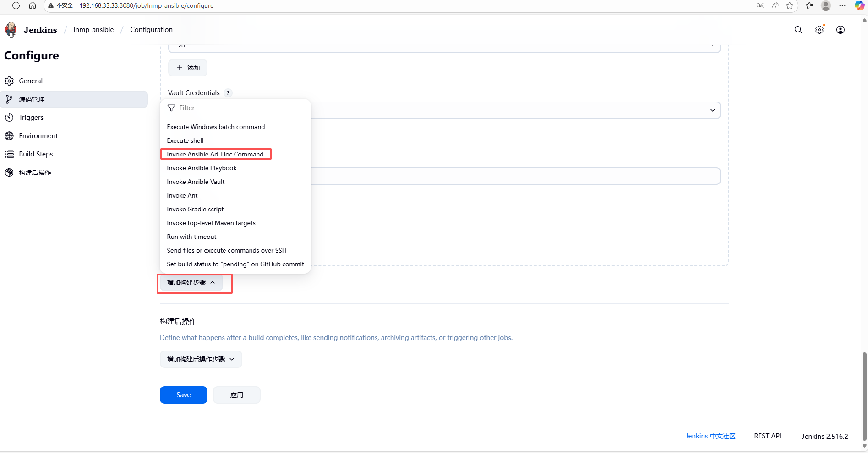Image resolution: width=868 pixels, height=453 pixels.
Task: Select Invoke top-level Maven targets
Action: pyautogui.click(x=235, y=223)
